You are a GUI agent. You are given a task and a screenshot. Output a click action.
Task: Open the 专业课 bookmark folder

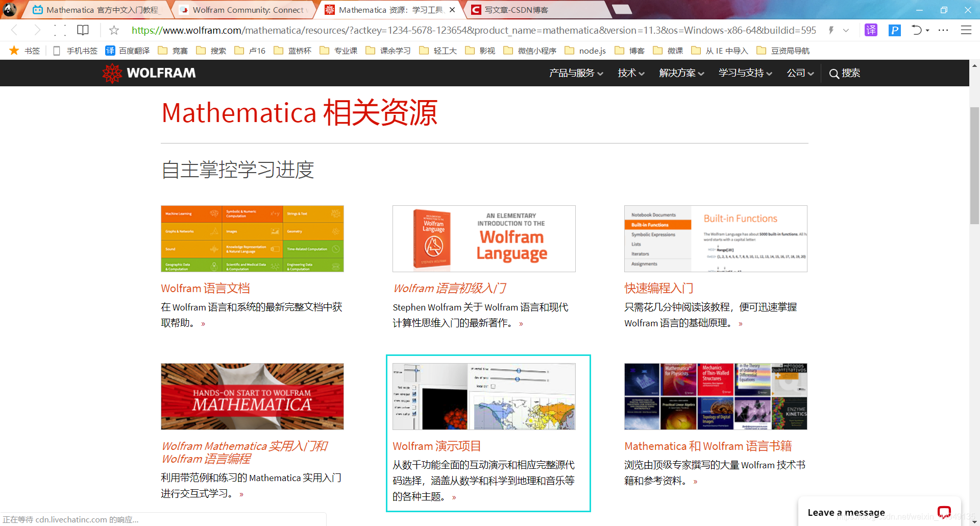click(339, 51)
